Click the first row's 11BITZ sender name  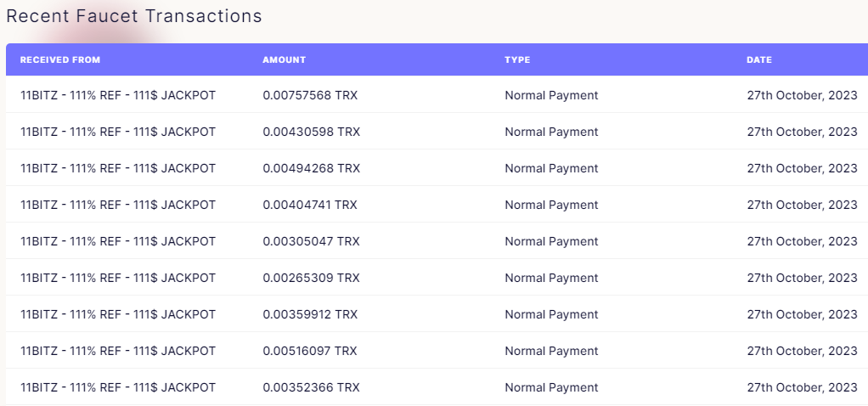click(118, 95)
